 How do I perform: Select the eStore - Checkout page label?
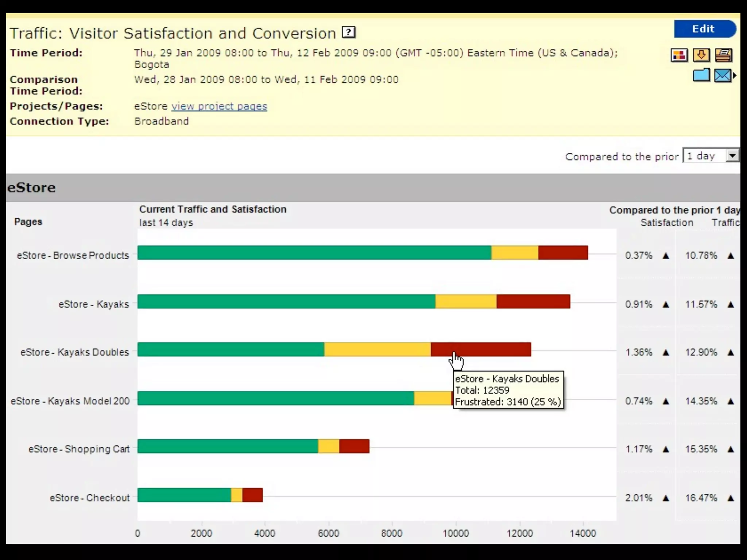coord(90,498)
